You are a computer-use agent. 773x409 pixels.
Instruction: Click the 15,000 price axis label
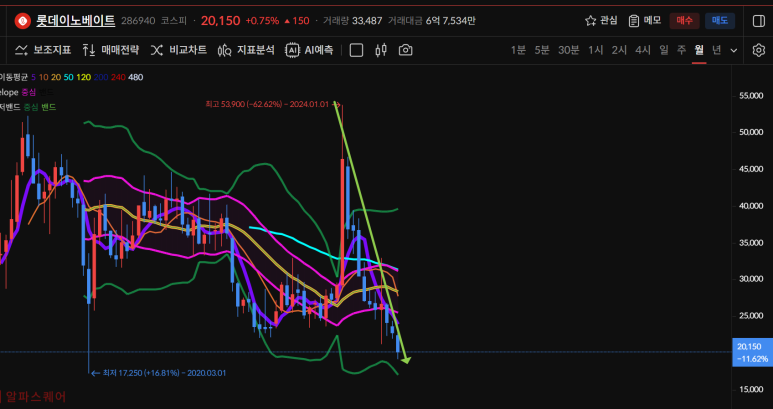click(751, 390)
